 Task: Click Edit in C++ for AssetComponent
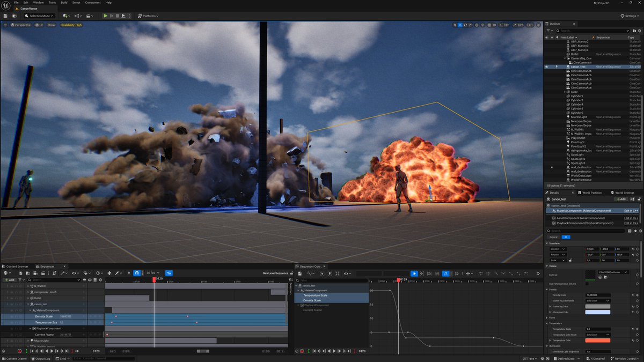tap(631, 218)
